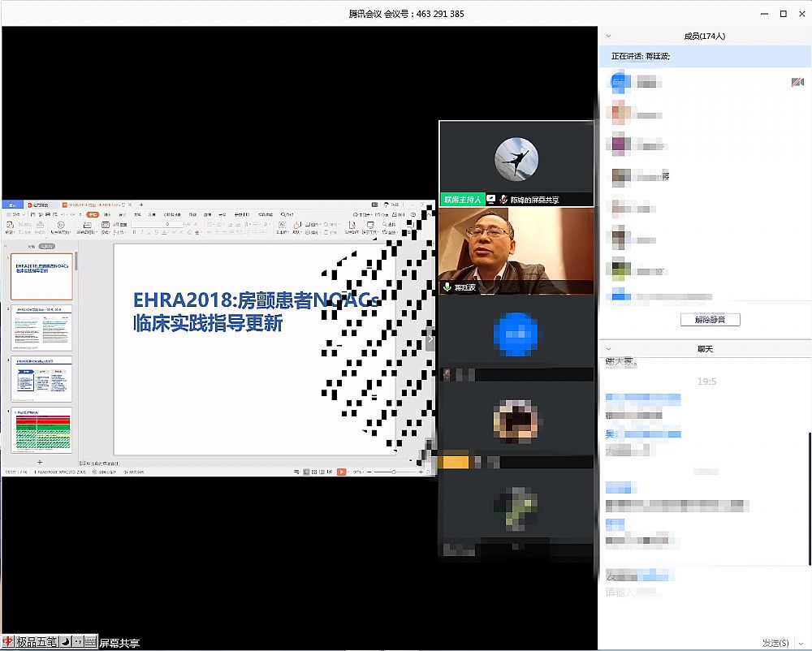Click the zoom-in plus icon in the WPS status bar
This screenshot has height=651, width=812.
pyautogui.click(x=421, y=472)
